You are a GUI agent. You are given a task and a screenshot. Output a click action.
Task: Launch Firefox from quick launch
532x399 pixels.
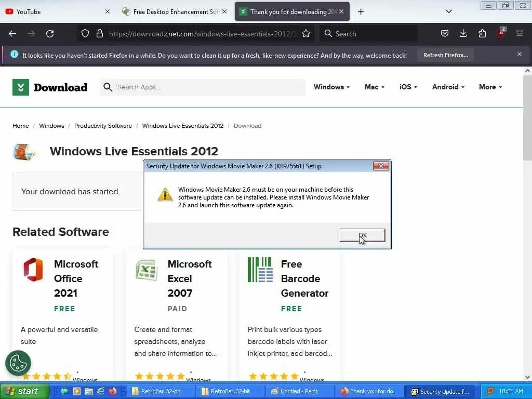point(113,391)
